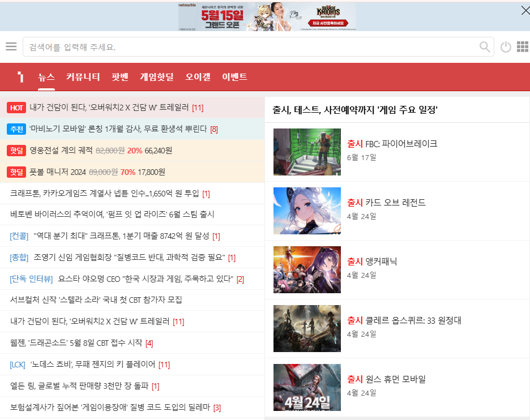
Task: Click the [단독 인터뷰] category tag
Action: coord(32,278)
